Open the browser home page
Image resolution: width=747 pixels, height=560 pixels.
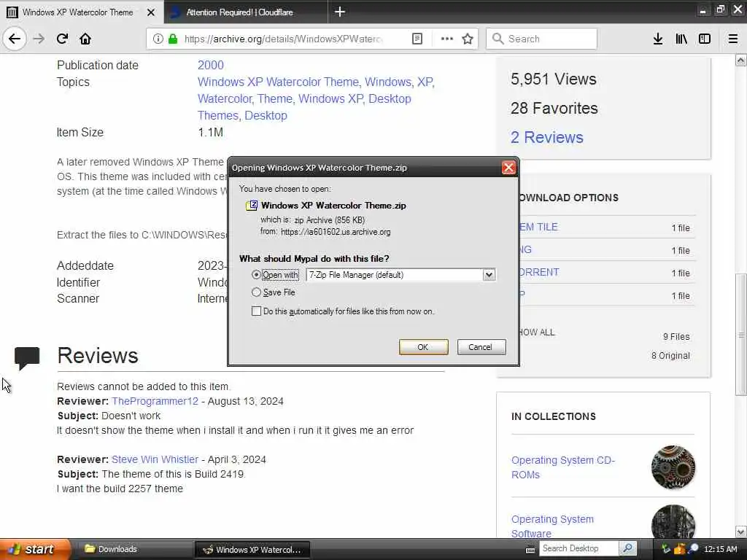tap(85, 39)
